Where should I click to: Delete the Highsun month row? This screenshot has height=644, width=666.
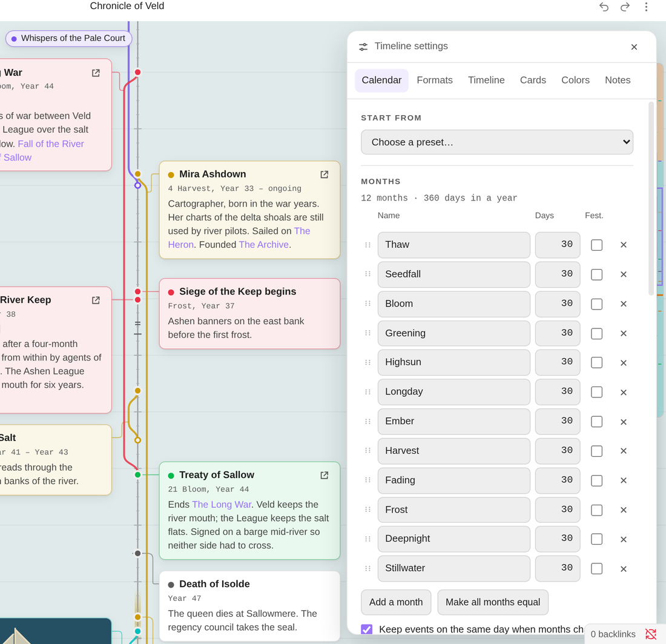coord(624,363)
